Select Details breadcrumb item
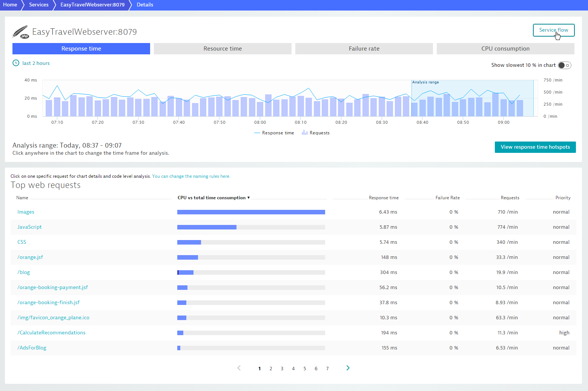Viewport: 588px width, 391px height. click(x=145, y=5)
